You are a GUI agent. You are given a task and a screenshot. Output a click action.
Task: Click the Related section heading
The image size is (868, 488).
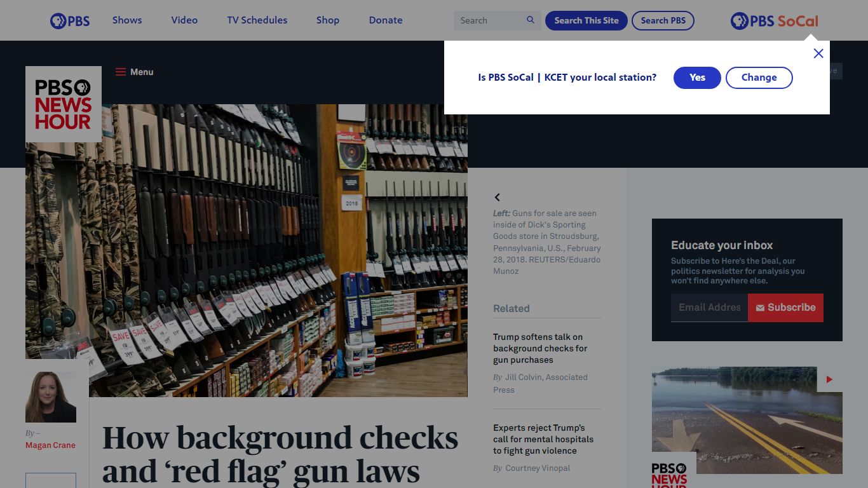(511, 309)
